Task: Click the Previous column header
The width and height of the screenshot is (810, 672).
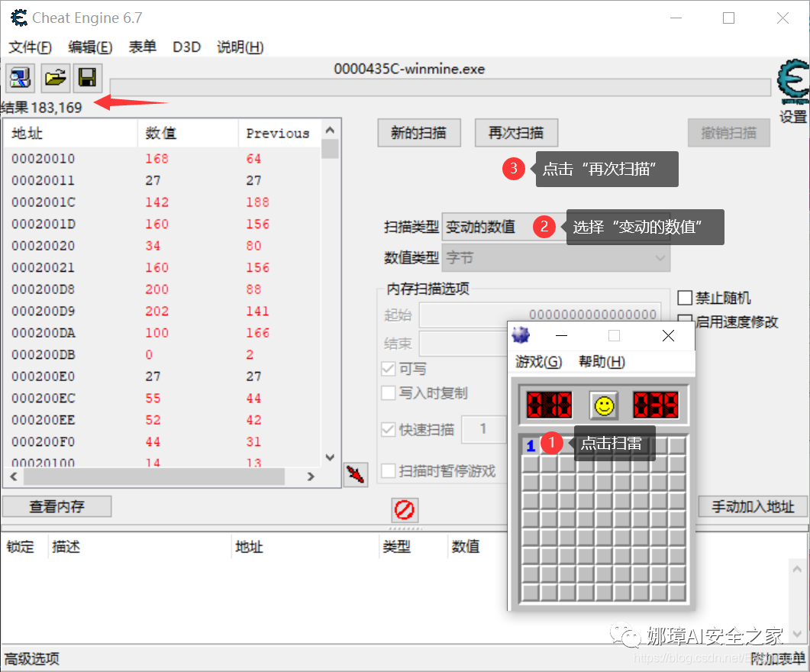Action: tap(279, 134)
